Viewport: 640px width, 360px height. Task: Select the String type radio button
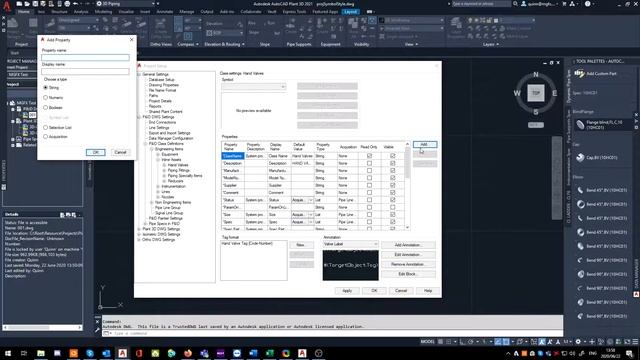click(46, 88)
